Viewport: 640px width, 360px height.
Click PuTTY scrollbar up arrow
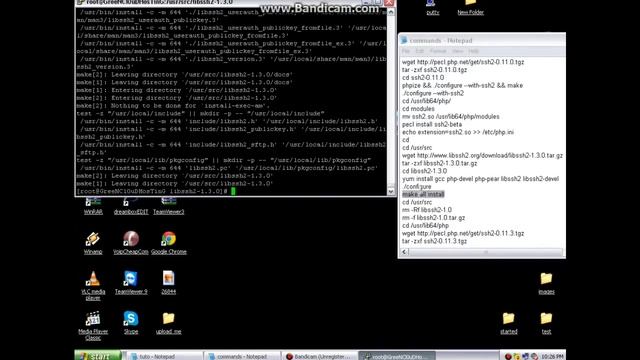391,12
